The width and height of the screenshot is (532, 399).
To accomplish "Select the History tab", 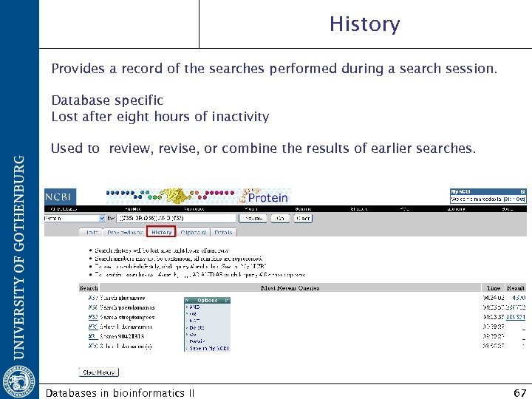I will click(162, 232).
